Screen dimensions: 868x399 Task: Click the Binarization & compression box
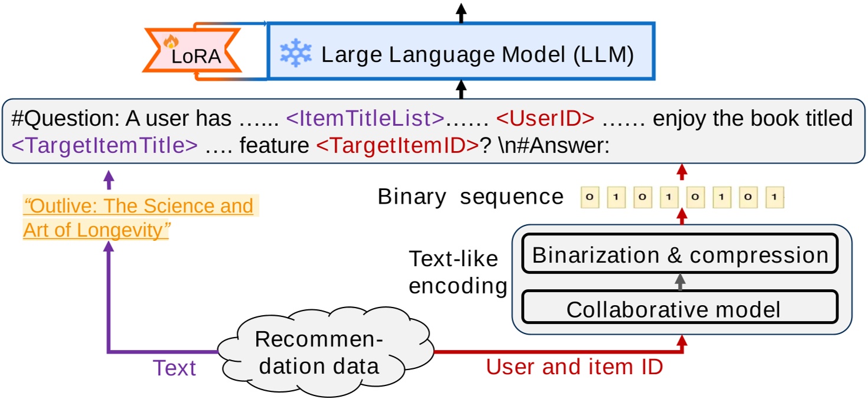(680, 255)
